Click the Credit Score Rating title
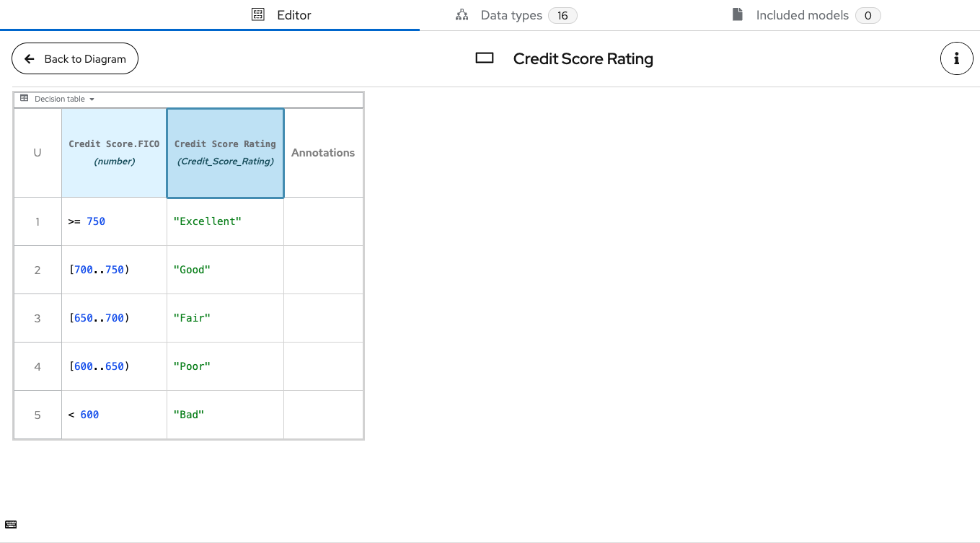 coord(583,59)
